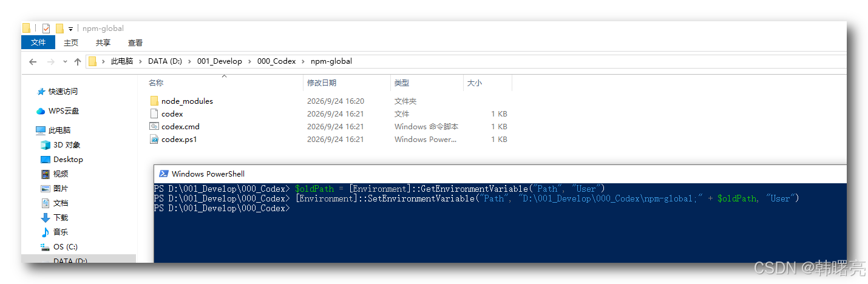This screenshot has height=284, width=868.
Task: Select the codex.ps1 PowerShell file icon
Action: (154, 139)
